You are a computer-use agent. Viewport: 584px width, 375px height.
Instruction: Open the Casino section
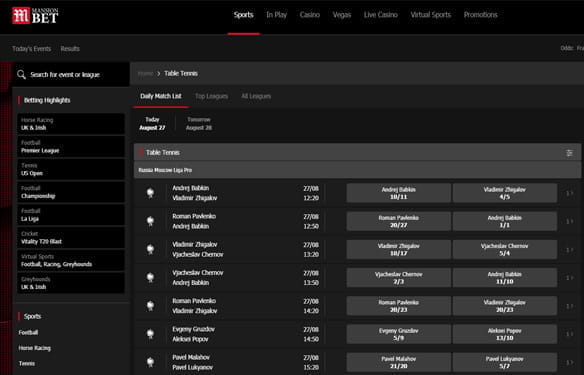pos(310,15)
